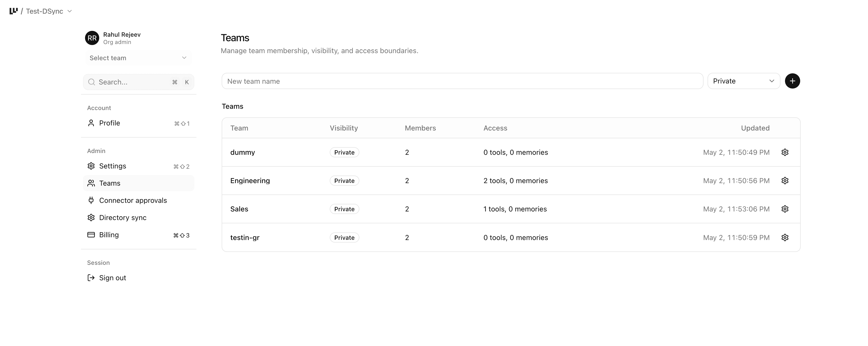Click the Private badge in Engineering row
This screenshot has height=346, width=868.
[x=344, y=181]
